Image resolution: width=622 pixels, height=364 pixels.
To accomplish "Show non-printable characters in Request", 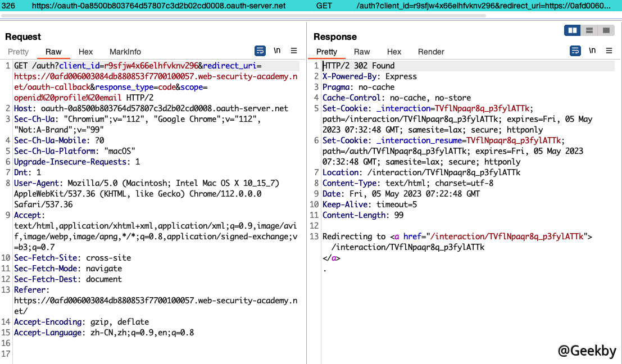I will tap(277, 51).
